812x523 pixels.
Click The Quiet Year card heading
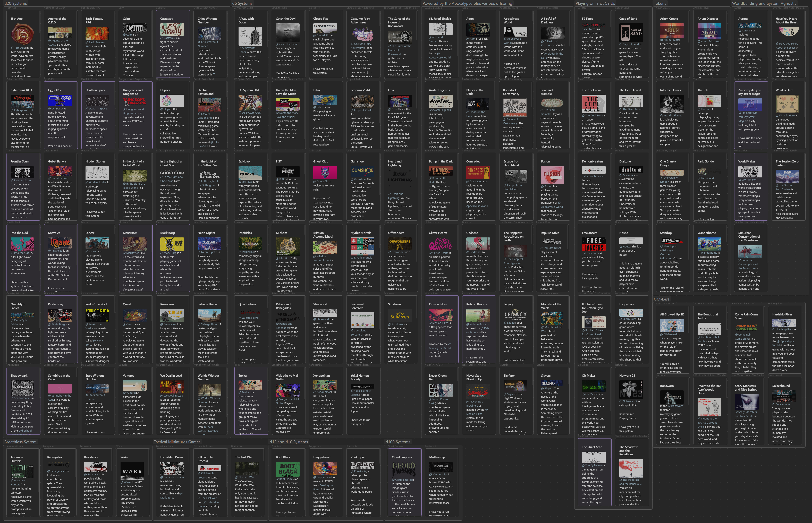coord(592,447)
